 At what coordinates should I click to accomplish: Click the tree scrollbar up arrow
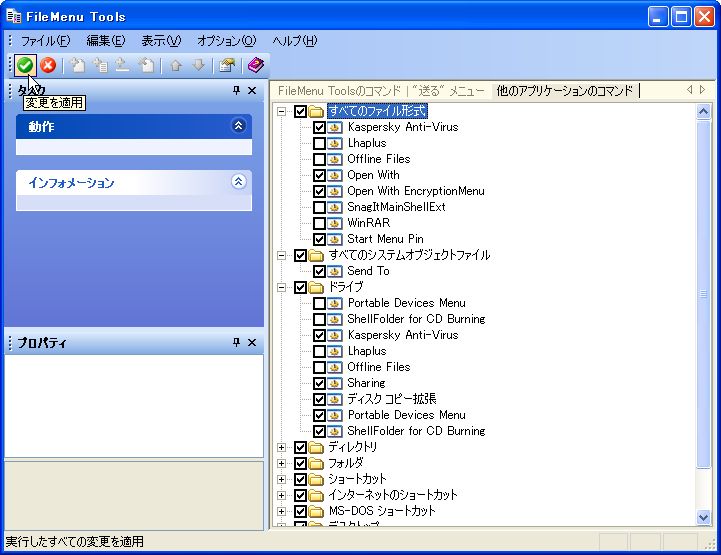point(704,111)
